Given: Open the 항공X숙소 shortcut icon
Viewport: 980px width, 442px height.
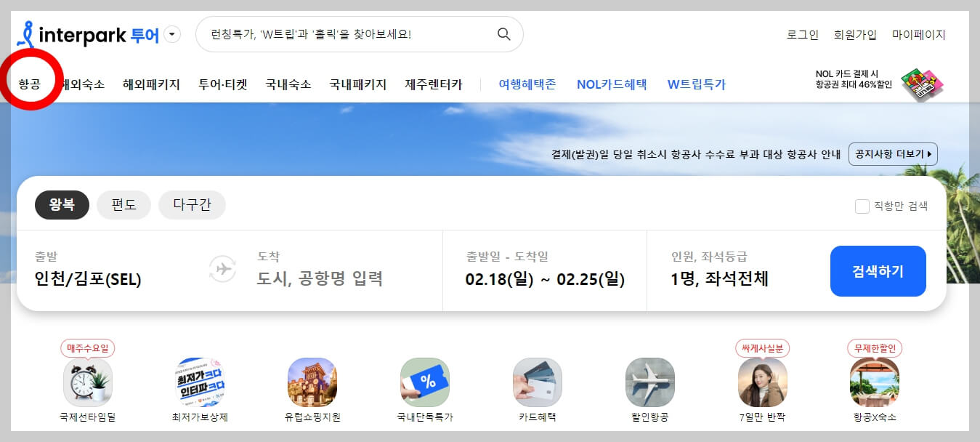Looking at the screenshot, I should [x=874, y=382].
